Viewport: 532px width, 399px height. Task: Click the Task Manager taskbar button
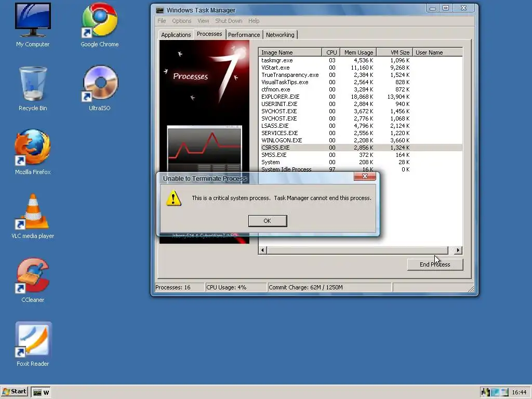42,392
